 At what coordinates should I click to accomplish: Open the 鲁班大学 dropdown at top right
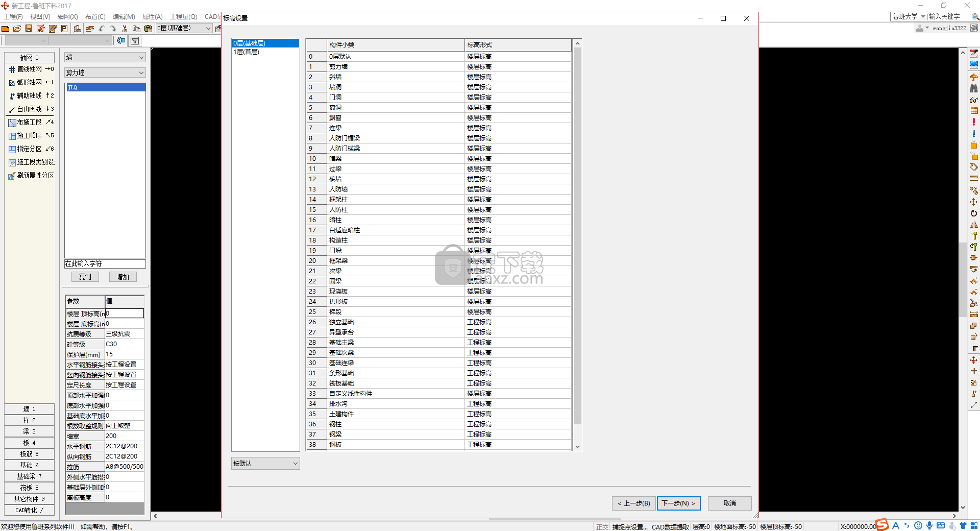click(909, 17)
